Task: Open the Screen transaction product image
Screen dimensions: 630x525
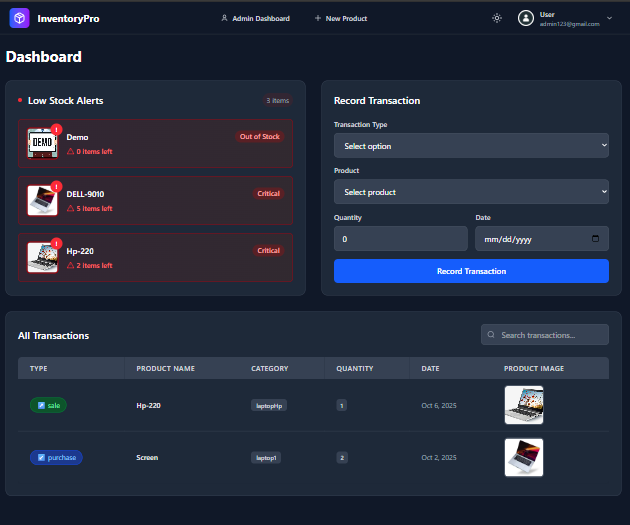Action: pyautogui.click(x=524, y=458)
